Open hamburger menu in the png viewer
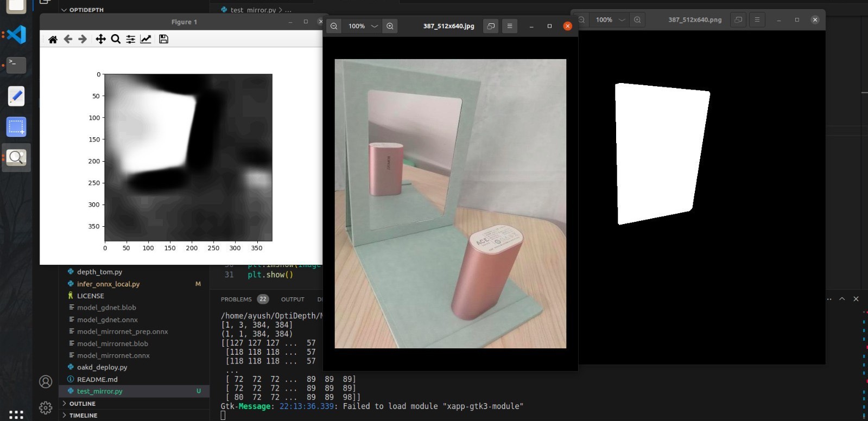 click(757, 20)
